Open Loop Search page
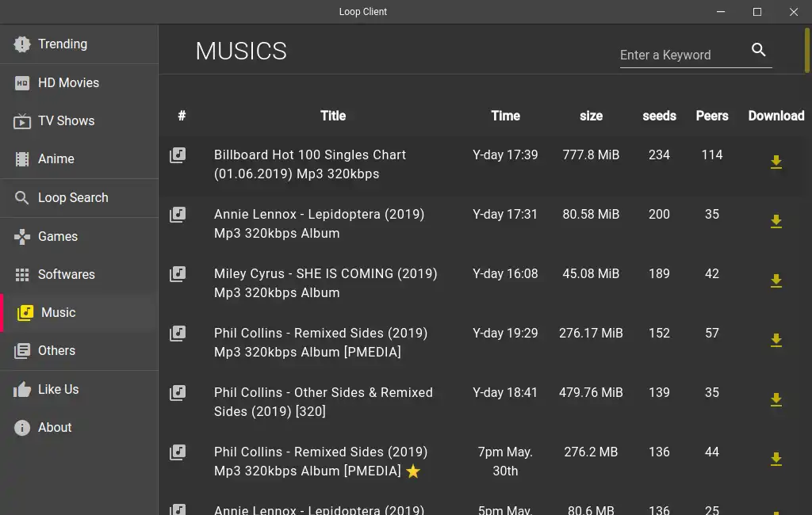 click(x=73, y=197)
